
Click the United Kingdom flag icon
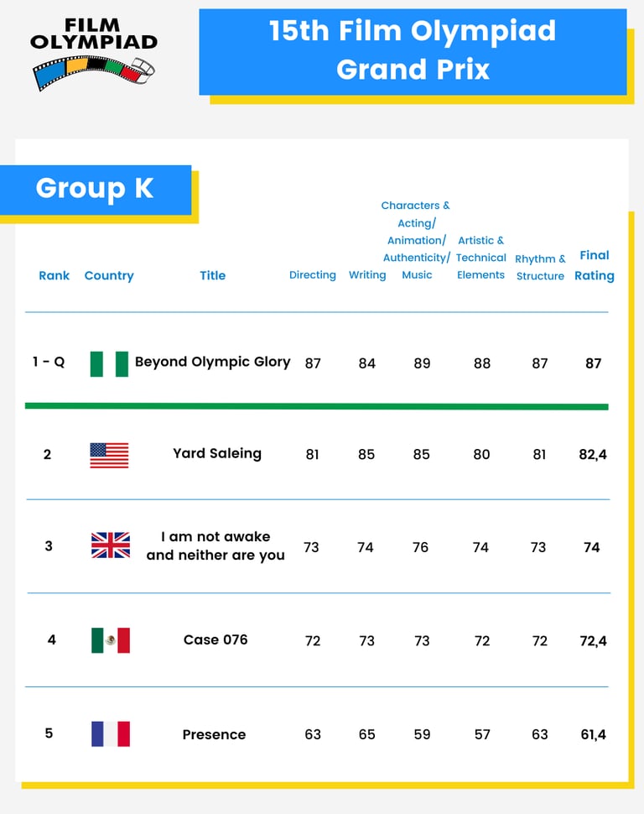click(x=110, y=546)
